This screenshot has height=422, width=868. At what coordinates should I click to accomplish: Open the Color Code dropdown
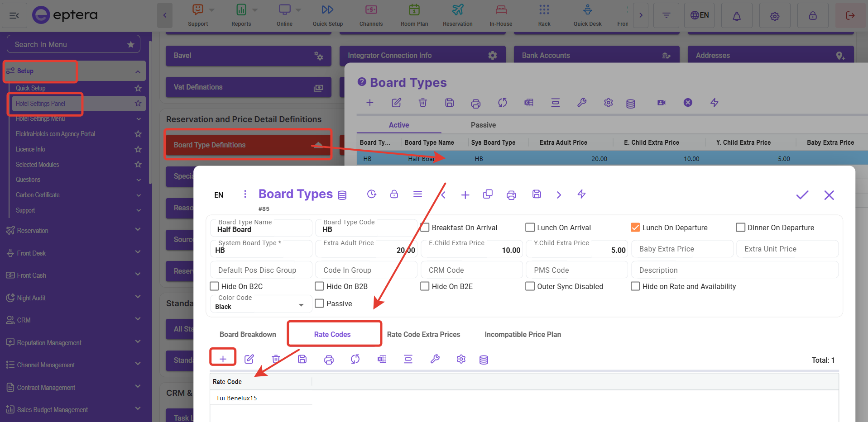[301, 305]
